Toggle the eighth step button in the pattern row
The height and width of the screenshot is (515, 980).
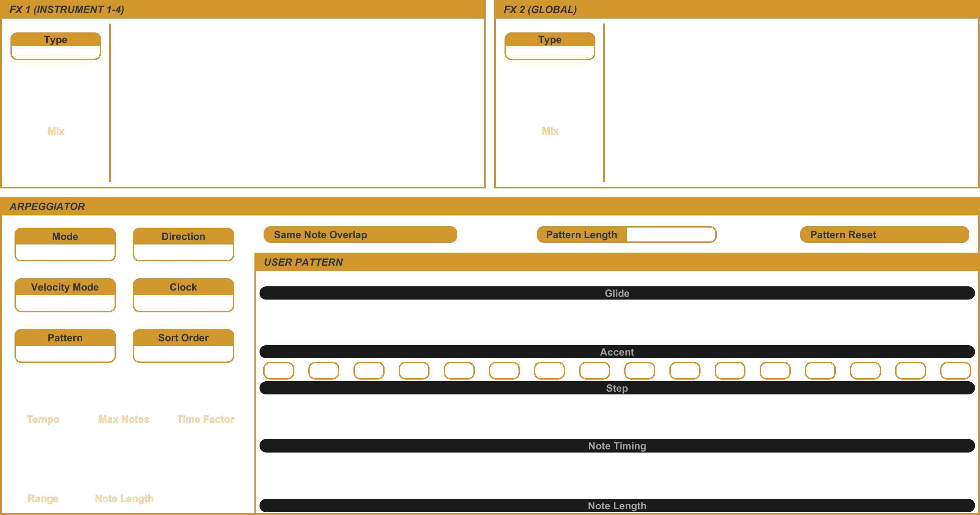[x=595, y=370]
